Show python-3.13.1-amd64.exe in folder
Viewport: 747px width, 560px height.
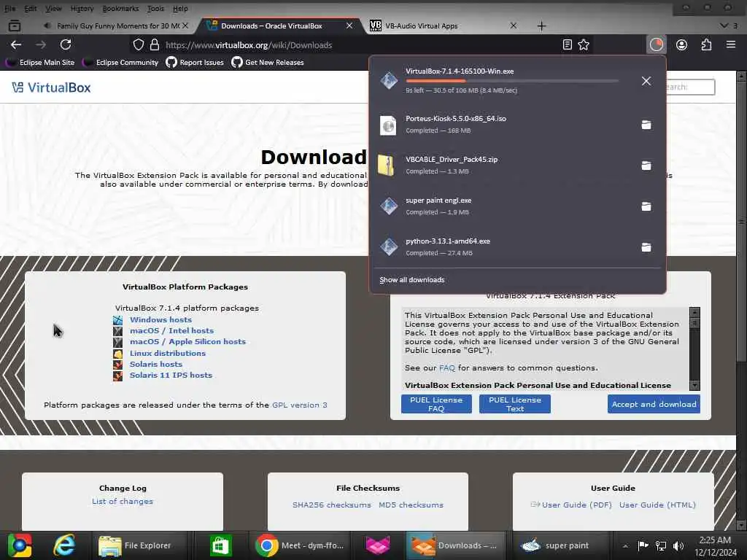click(x=646, y=248)
